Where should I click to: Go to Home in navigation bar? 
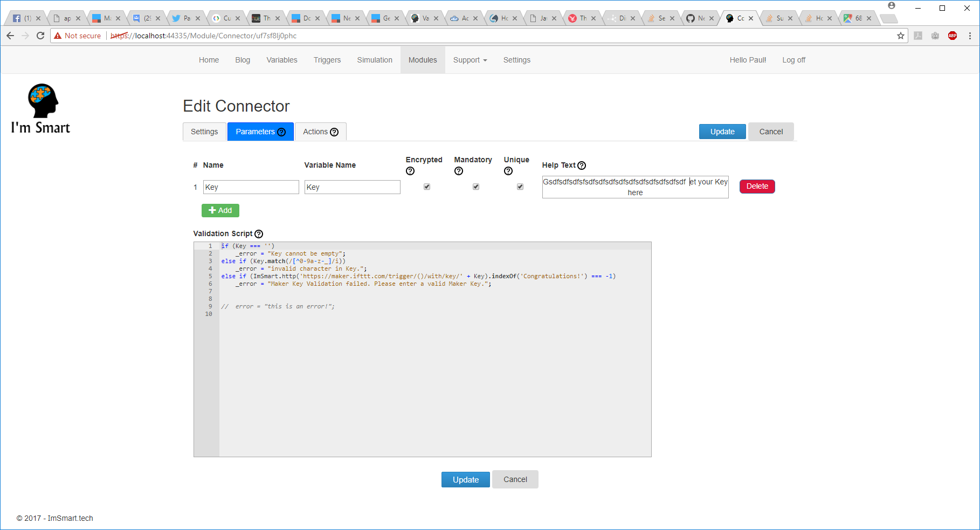tap(209, 60)
